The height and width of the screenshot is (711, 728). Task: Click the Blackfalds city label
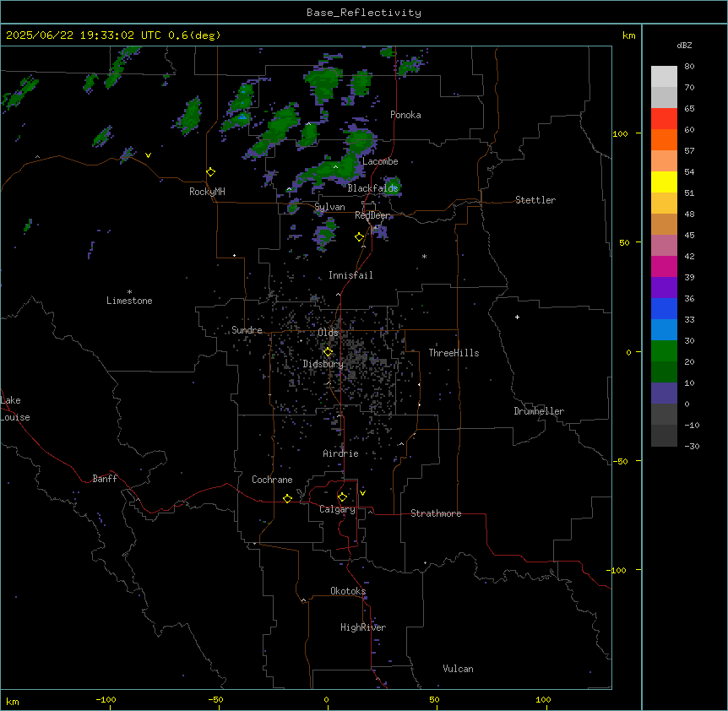click(372, 188)
